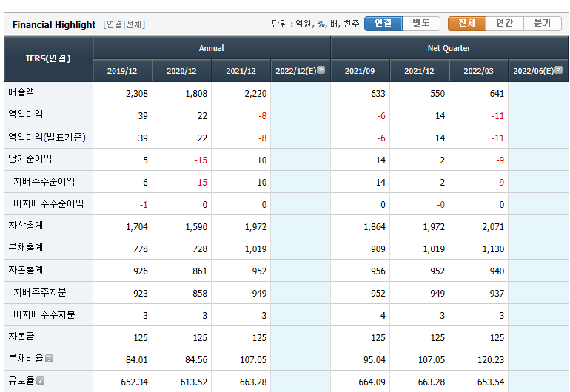Select the 연간 (annual) tab
The height and width of the screenshot is (392, 570).
tap(505, 24)
